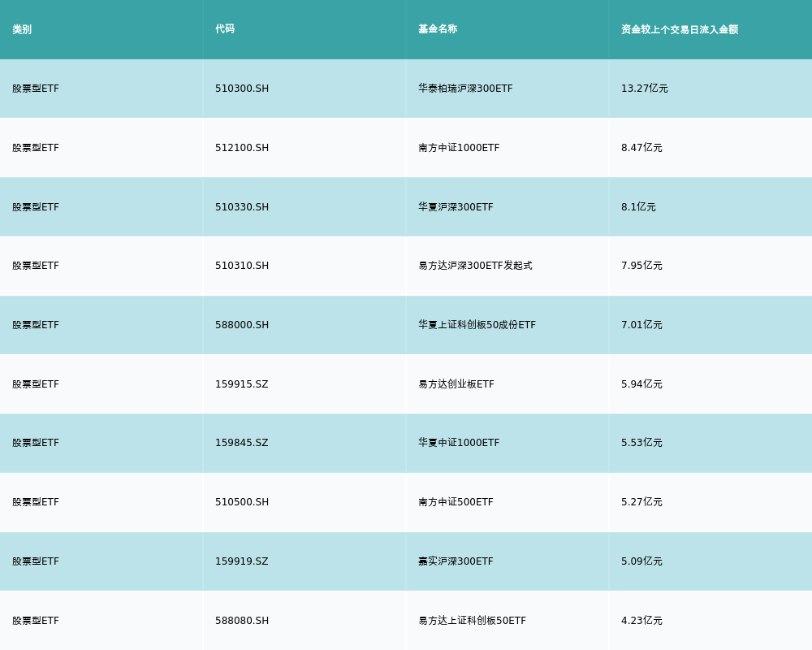Click 股票型ETF in the 510500.SH row
The height and width of the screenshot is (650, 812).
point(36,502)
